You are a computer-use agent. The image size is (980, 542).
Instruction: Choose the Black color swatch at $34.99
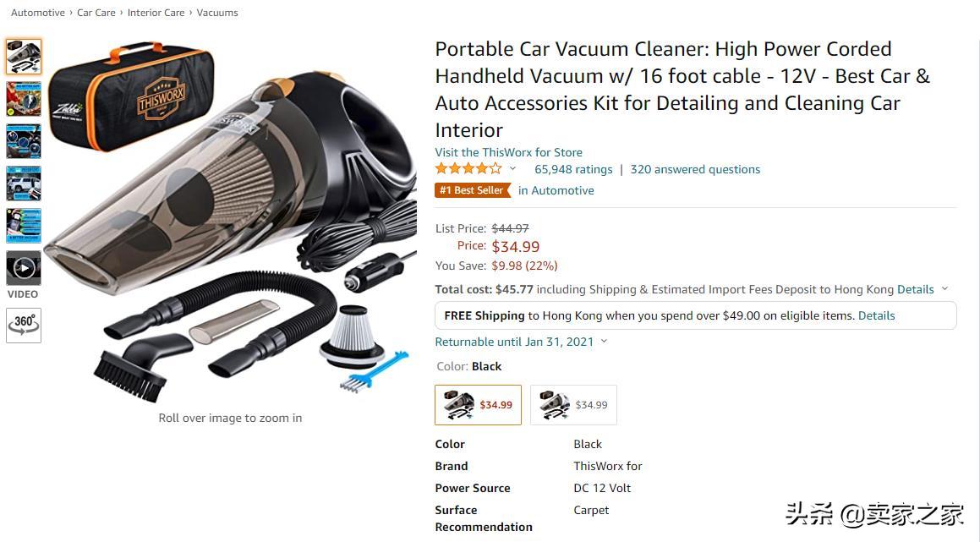tap(478, 405)
